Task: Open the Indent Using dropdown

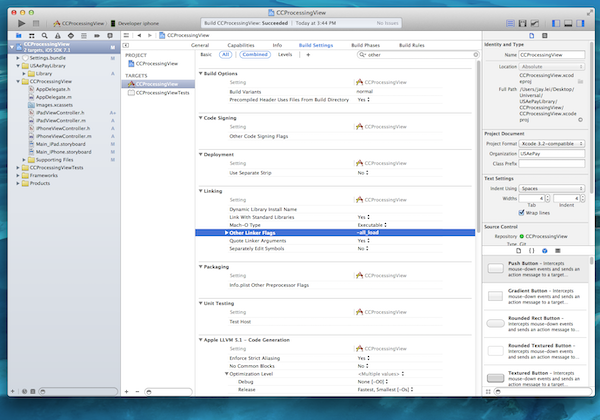Action: (x=552, y=187)
